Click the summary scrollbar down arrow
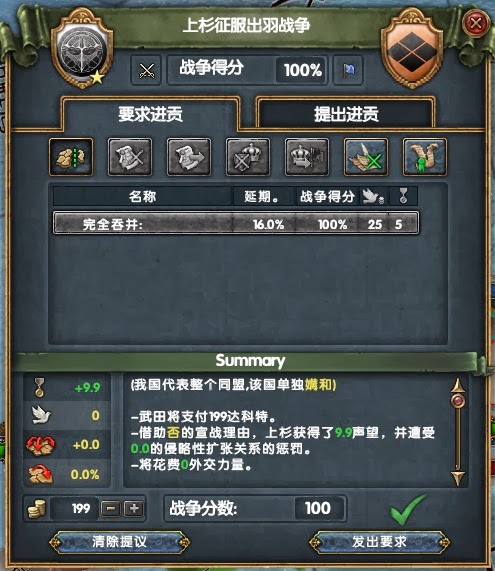This screenshot has width=495, height=571. click(457, 478)
